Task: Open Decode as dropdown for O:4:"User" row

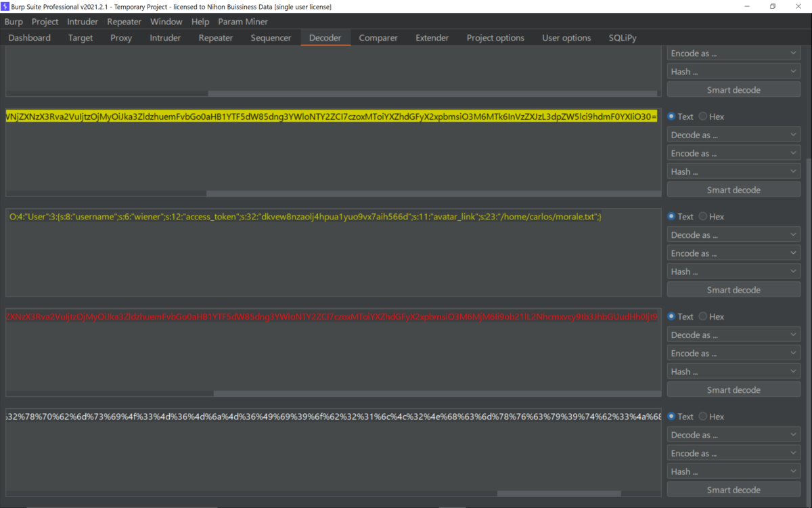Action: point(734,235)
